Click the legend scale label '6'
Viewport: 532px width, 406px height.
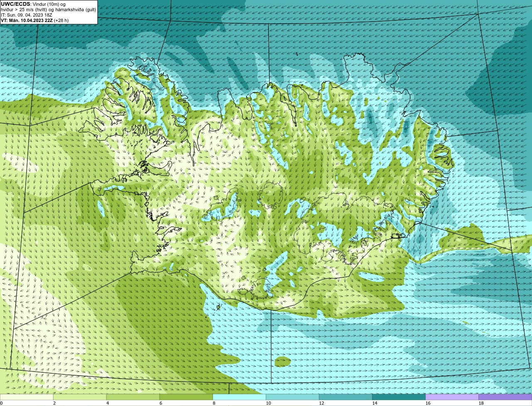tap(161, 403)
